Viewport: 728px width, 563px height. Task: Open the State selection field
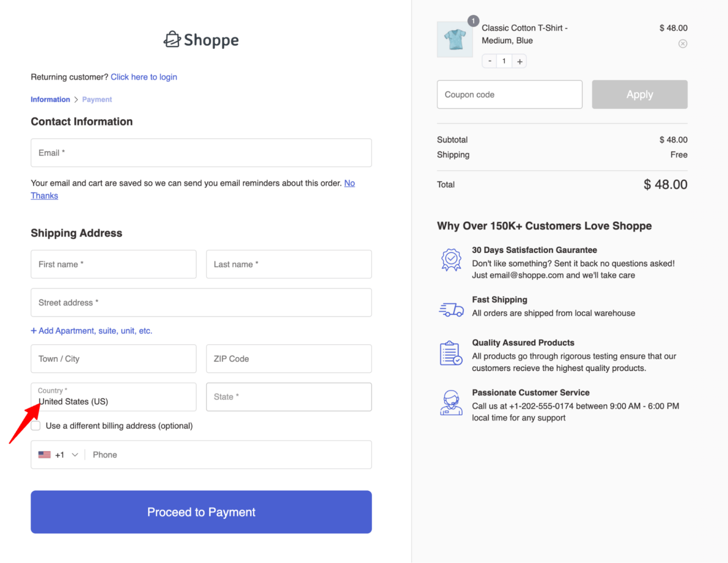(x=289, y=397)
